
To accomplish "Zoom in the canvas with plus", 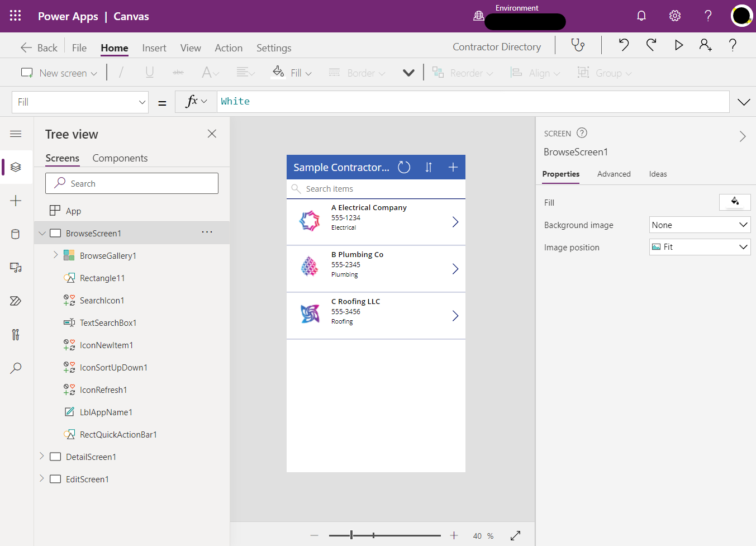I will (454, 535).
